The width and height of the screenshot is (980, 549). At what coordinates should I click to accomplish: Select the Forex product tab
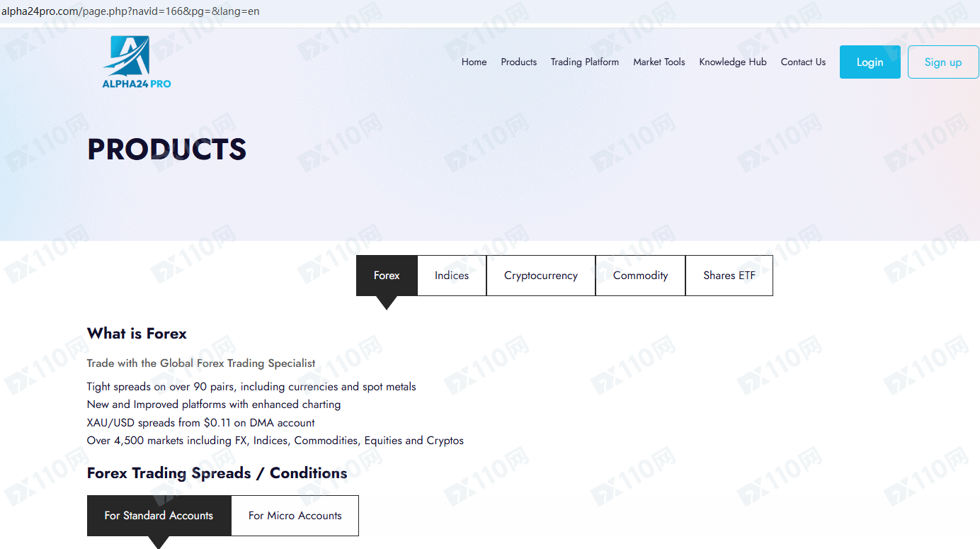tap(387, 276)
